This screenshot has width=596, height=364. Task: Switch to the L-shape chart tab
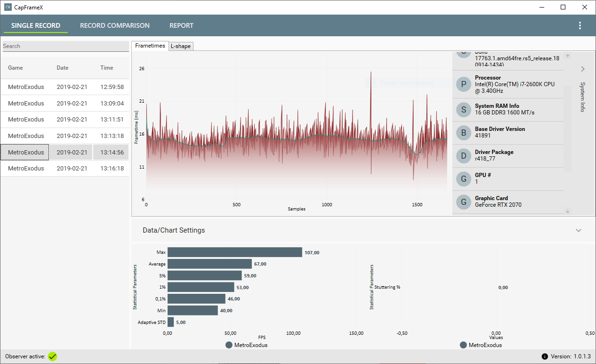point(181,46)
